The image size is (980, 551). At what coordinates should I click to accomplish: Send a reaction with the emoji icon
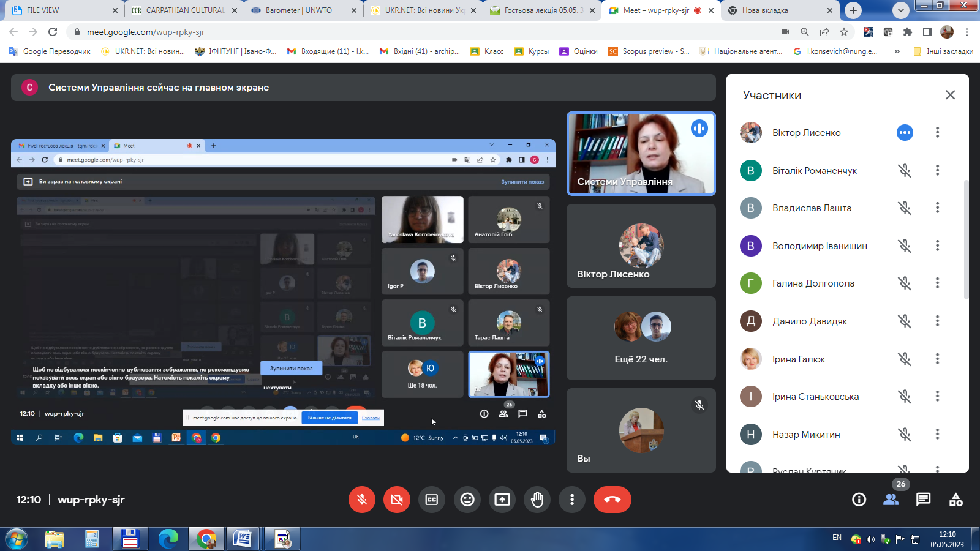[x=467, y=500]
